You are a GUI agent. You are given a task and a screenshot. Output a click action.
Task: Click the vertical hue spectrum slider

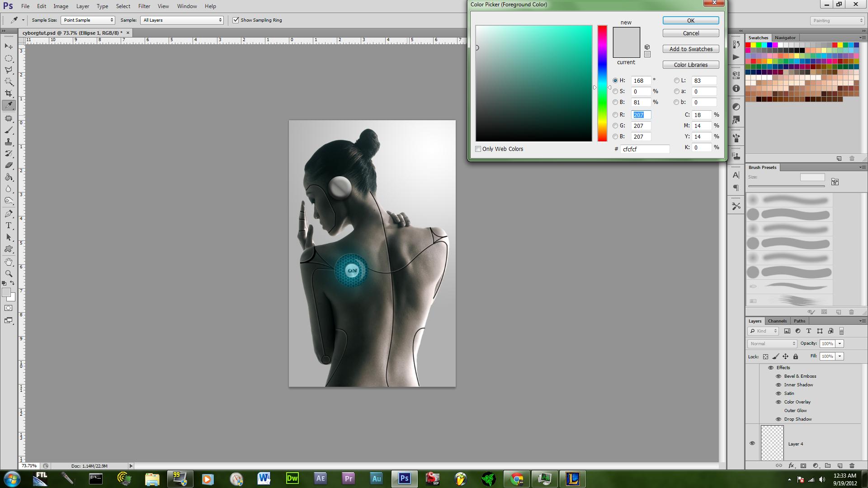(602, 84)
